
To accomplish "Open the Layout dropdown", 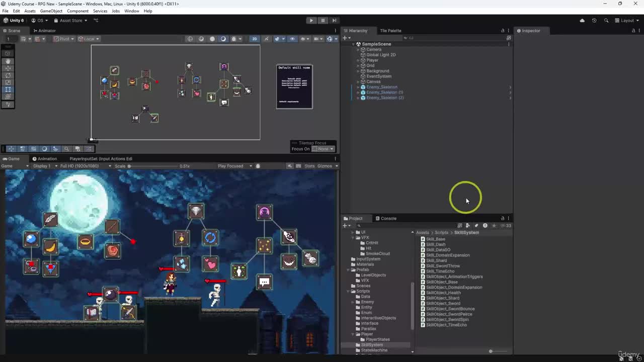I will [x=627, y=21].
